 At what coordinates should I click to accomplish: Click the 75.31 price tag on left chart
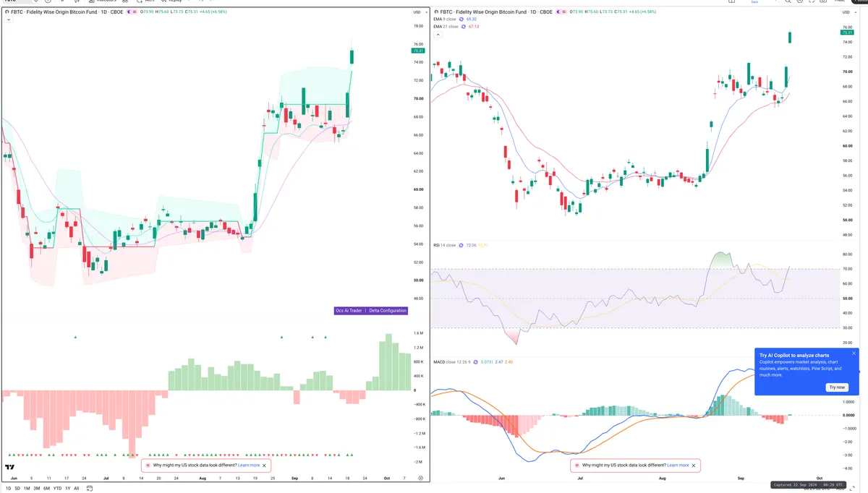[417, 51]
